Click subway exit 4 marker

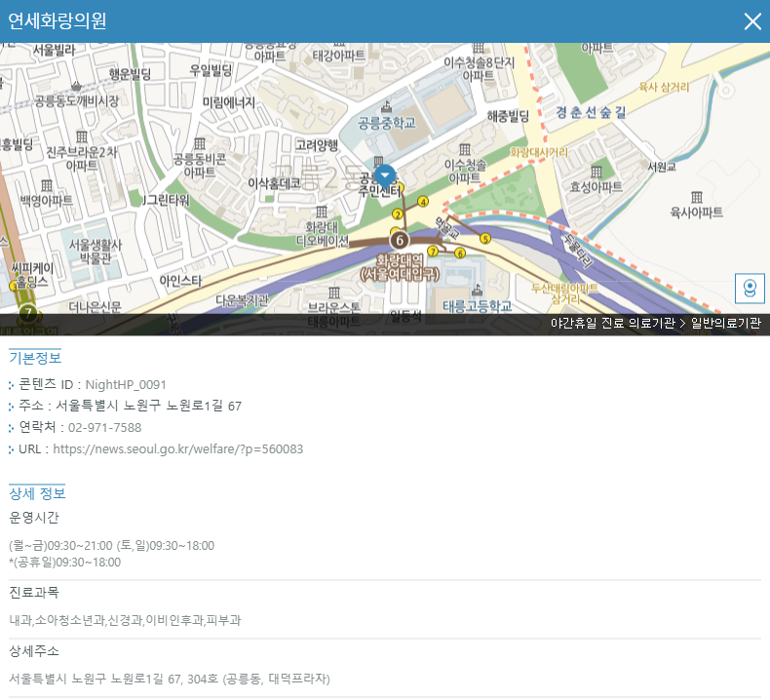click(x=423, y=202)
